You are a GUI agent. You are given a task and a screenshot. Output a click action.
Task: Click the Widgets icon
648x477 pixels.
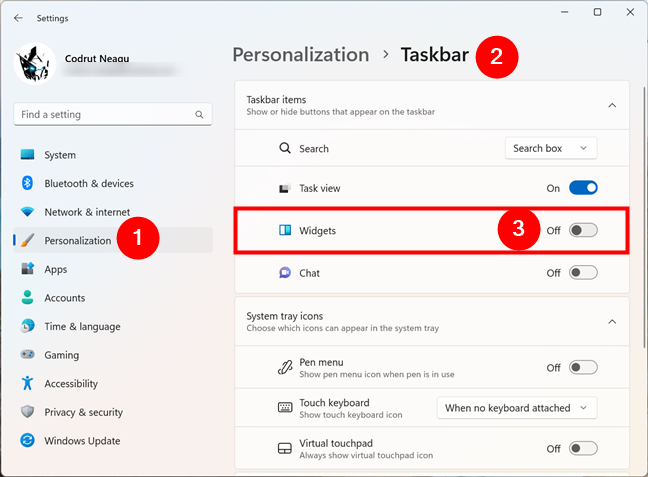click(x=285, y=230)
